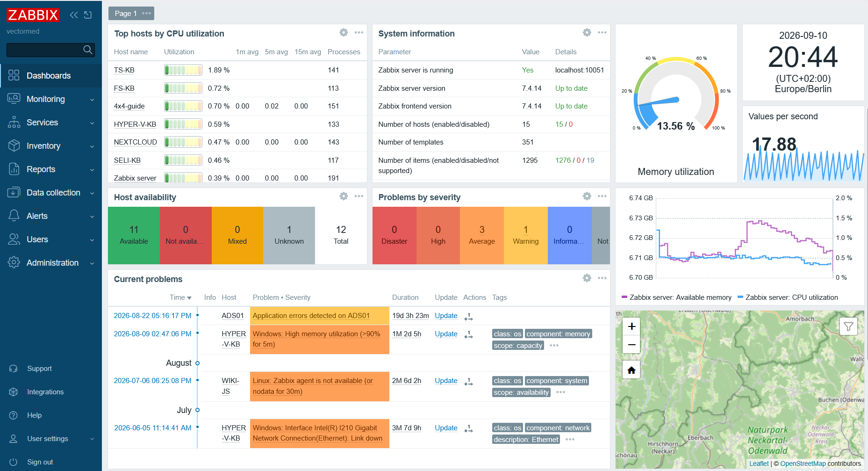This screenshot has width=868, height=471.
Task: Open User settings menu
Action: click(51, 439)
